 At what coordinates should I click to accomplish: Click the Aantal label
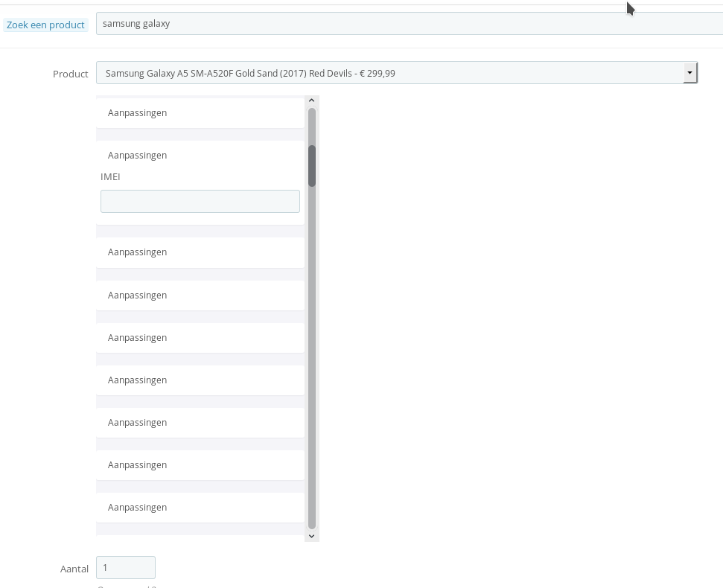[74, 569]
